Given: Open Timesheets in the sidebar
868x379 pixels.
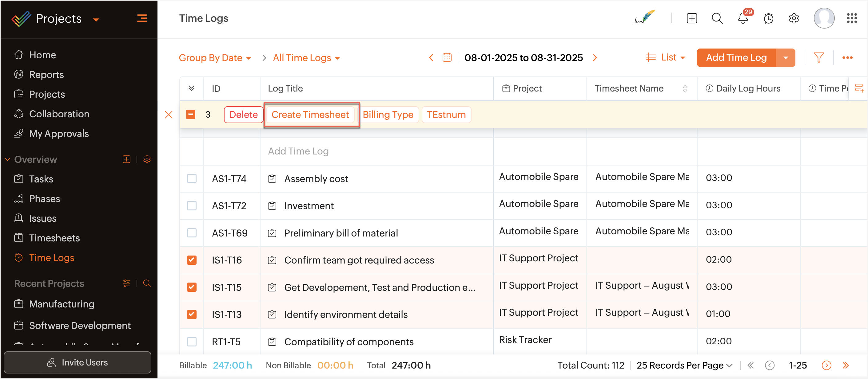Looking at the screenshot, I should point(54,238).
